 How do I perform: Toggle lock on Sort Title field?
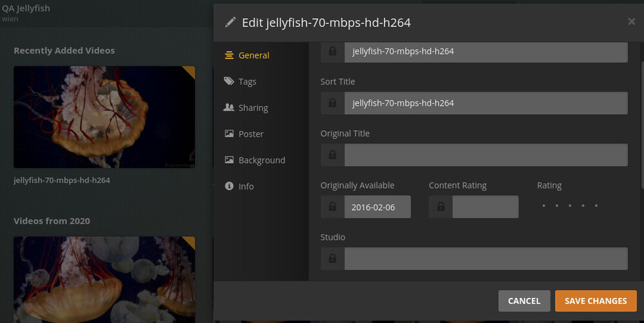coord(333,103)
